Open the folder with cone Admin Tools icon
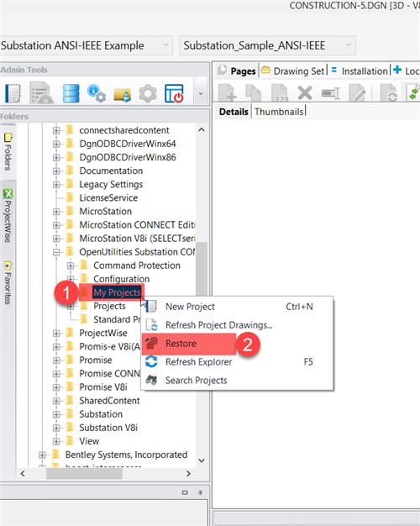 pyautogui.click(x=123, y=94)
